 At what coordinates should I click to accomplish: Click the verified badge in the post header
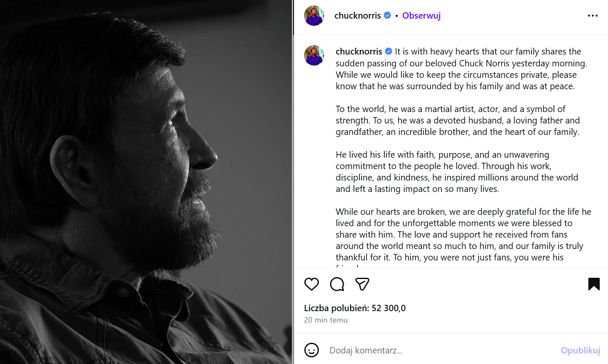coord(387,16)
